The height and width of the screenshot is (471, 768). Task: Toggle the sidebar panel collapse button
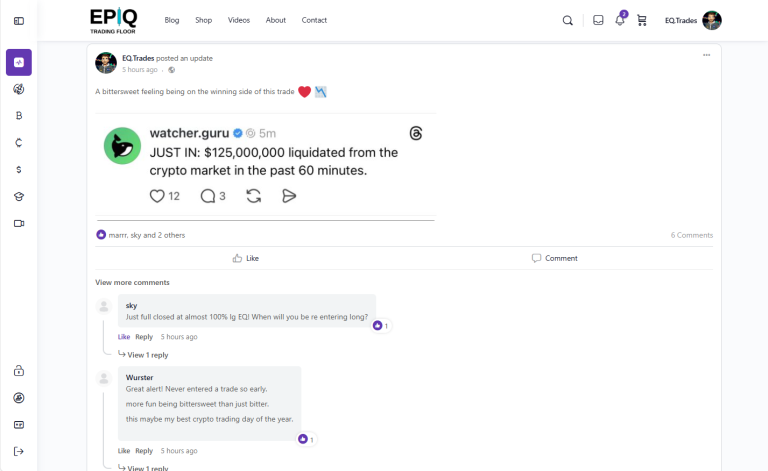coord(19,20)
